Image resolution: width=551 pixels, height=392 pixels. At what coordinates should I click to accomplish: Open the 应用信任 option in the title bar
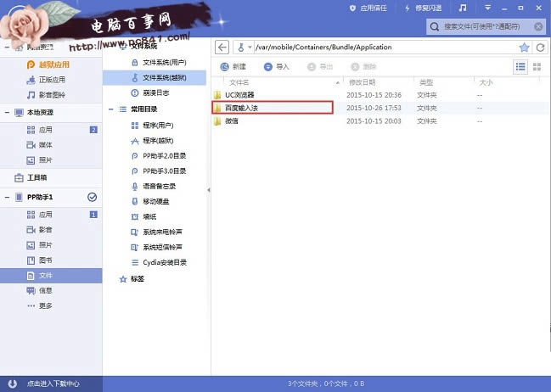point(368,8)
